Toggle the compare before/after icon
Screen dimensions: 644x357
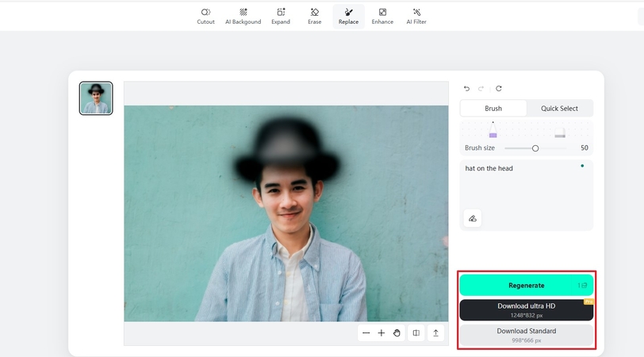point(416,333)
